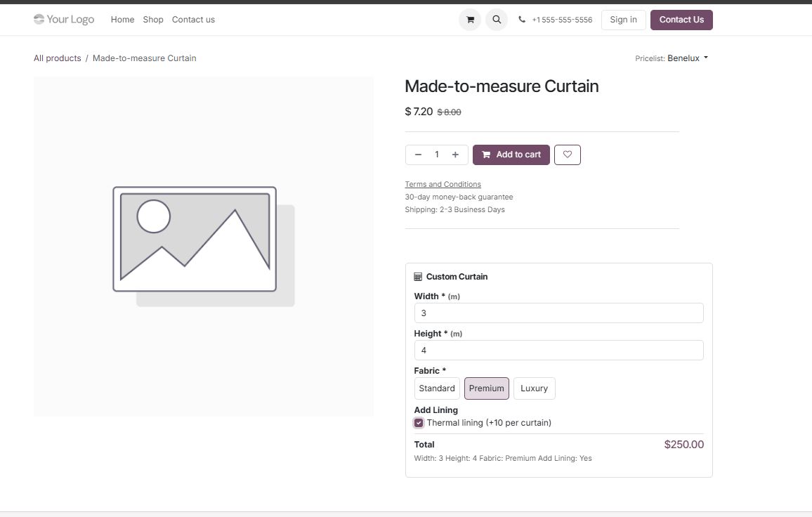
Task: Add the curtain to cart
Action: point(511,155)
